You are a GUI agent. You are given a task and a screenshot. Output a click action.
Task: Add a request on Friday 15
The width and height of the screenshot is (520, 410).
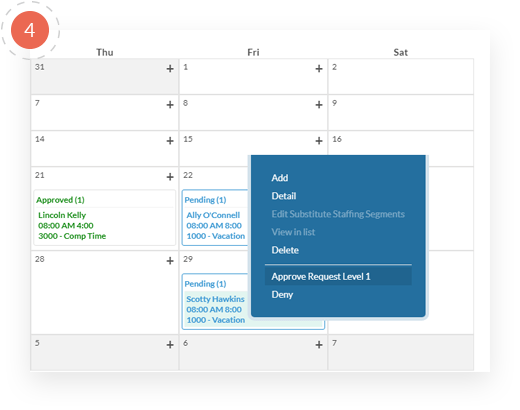click(319, 141)
